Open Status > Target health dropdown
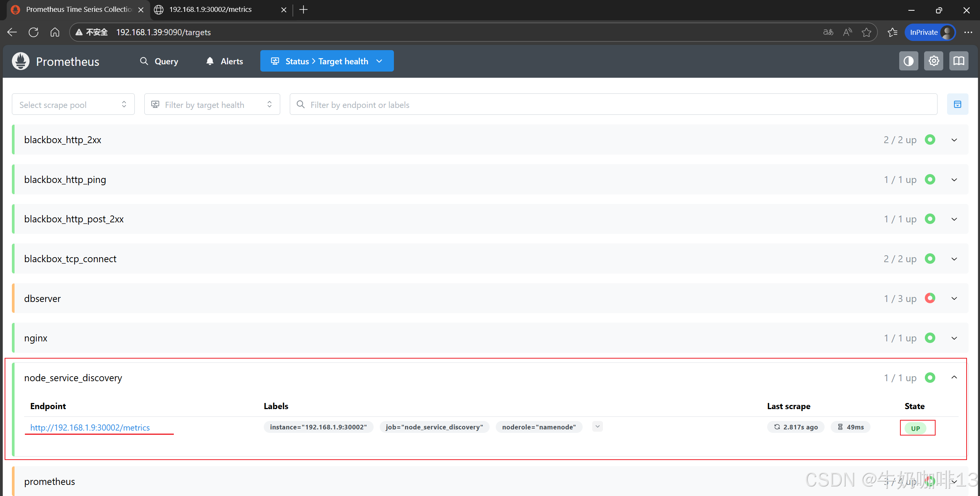The height and width of the screenshot is (496, 980). 327,61
